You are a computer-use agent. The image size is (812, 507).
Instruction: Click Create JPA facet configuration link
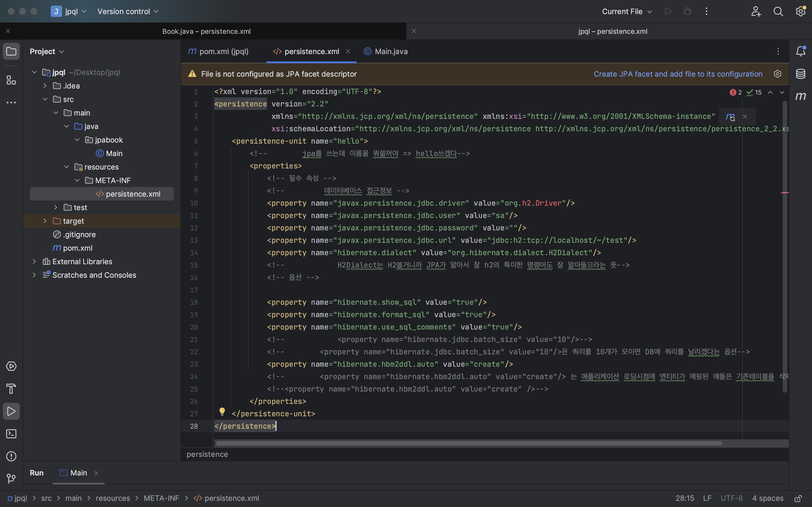678,74
